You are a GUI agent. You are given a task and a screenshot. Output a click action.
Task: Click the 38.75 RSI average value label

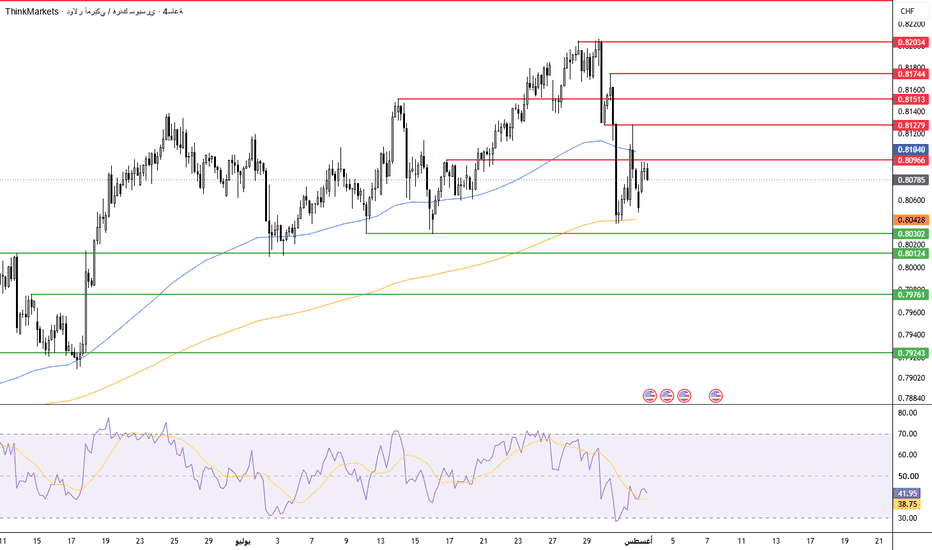907,504
